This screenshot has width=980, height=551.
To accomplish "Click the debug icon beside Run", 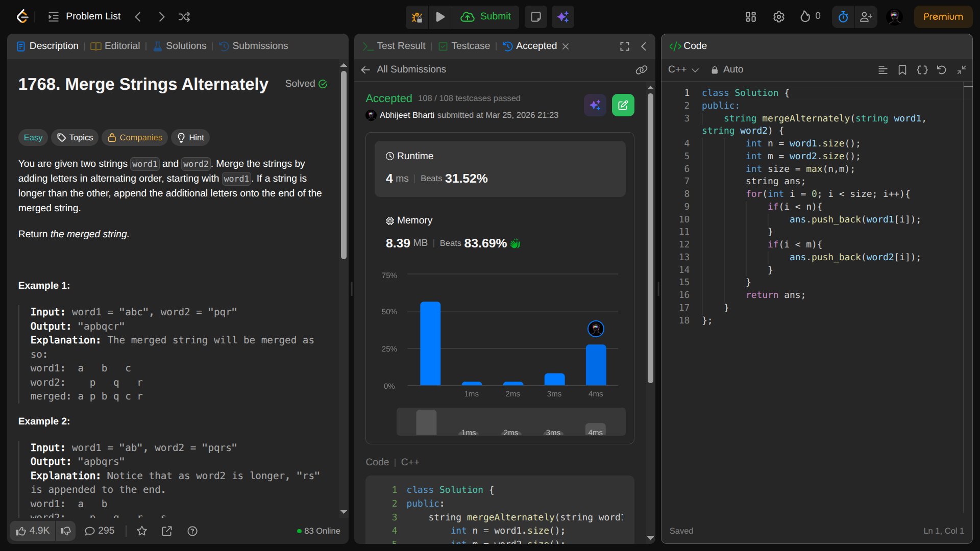I will pyautogui.click(x=417, y=17).
